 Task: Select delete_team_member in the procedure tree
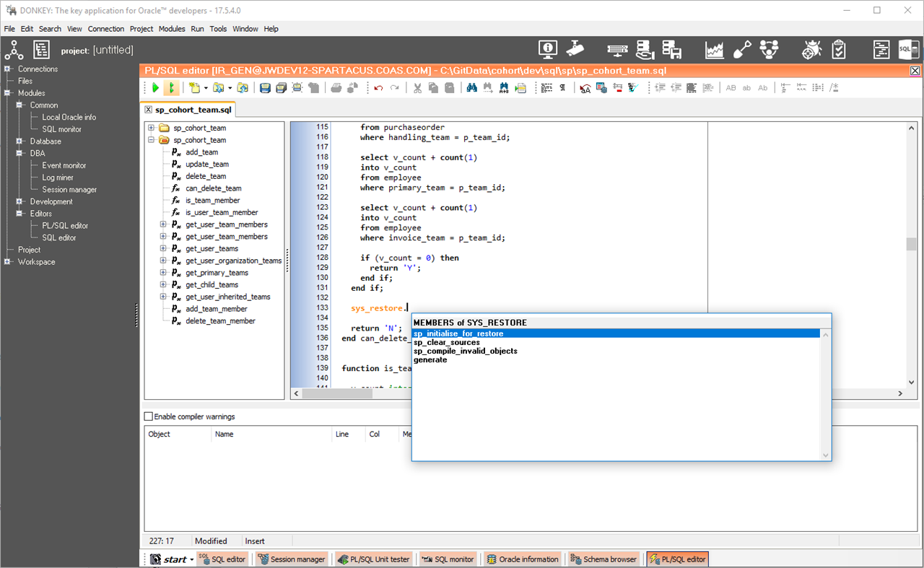220,321
